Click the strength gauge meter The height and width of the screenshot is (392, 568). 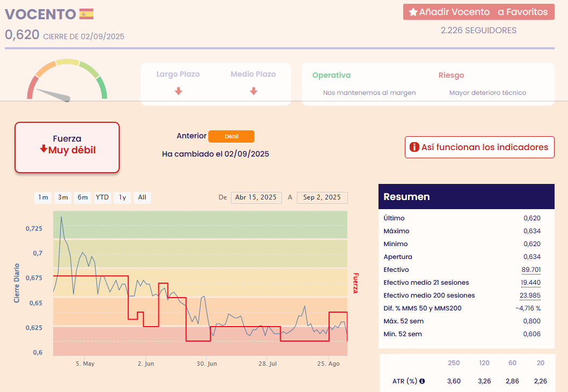[67, 81]
